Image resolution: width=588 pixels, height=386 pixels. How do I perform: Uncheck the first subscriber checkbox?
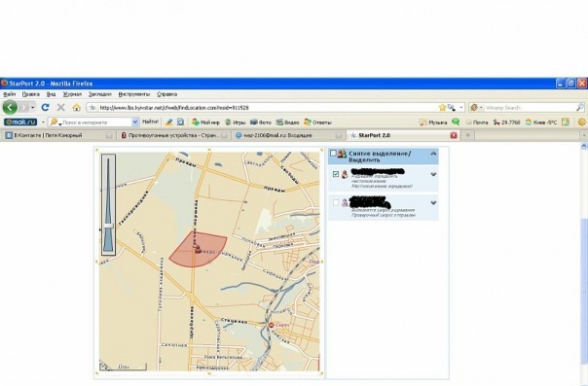click(x=336, y=174)
